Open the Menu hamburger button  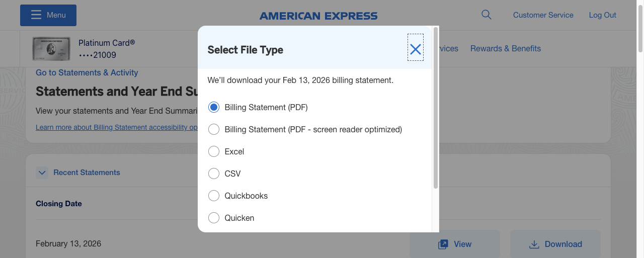(48, 15)
